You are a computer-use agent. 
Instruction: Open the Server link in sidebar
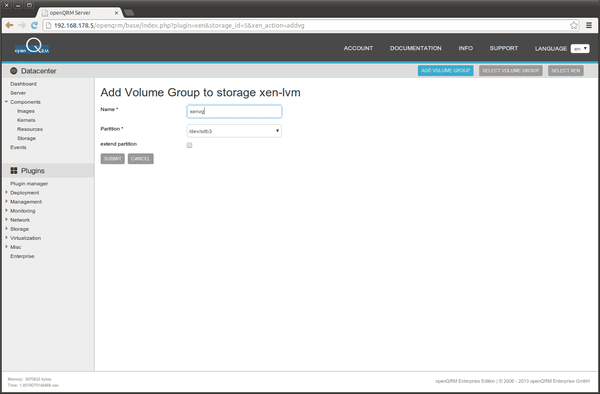18,93
